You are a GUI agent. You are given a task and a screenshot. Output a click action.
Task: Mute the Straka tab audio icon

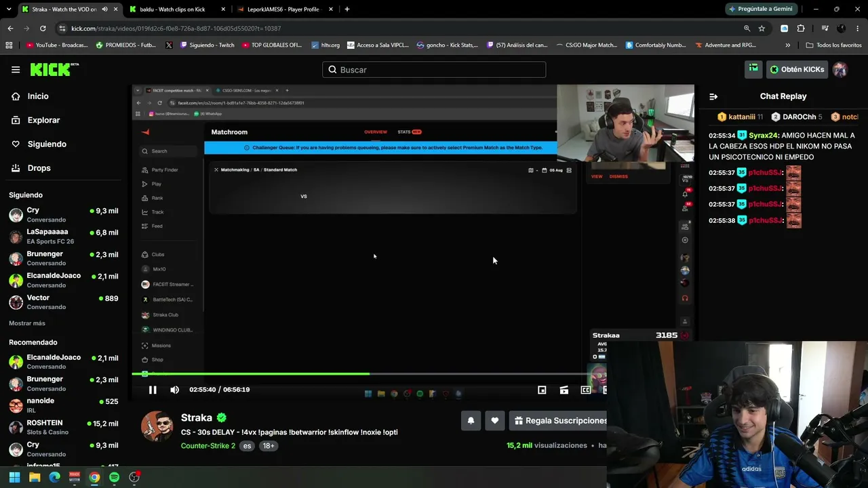point(104,9)
